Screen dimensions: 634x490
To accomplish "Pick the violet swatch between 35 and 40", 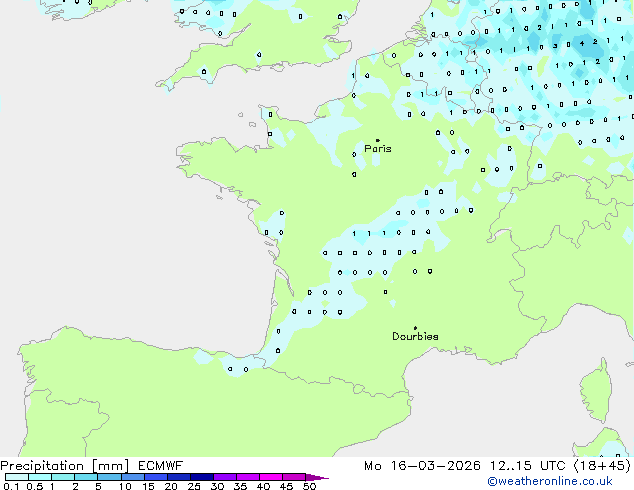I will [248, 477].
